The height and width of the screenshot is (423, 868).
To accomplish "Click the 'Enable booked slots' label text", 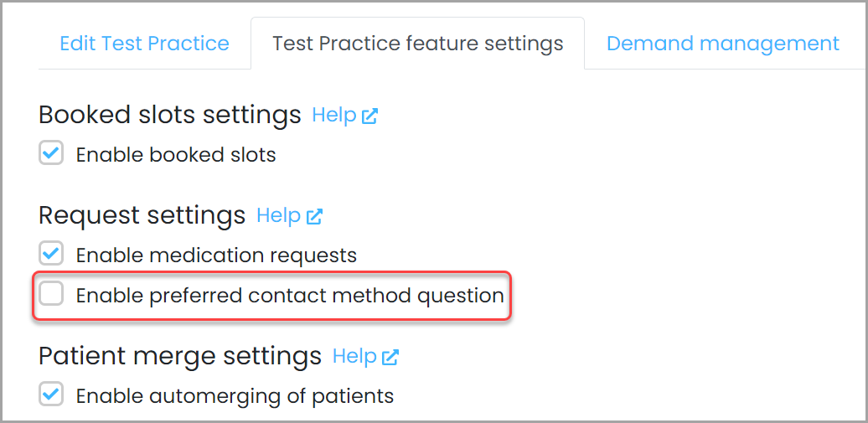I will (x=176, y=154).
